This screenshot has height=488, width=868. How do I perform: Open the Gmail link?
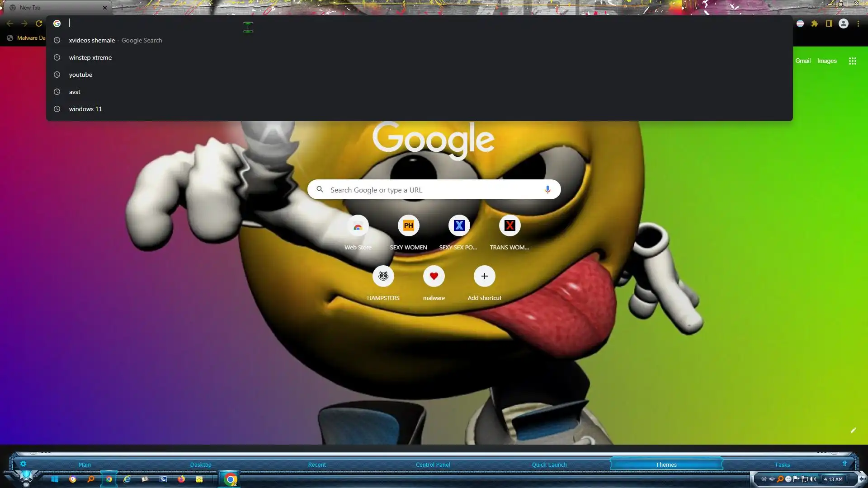point(803,61)
